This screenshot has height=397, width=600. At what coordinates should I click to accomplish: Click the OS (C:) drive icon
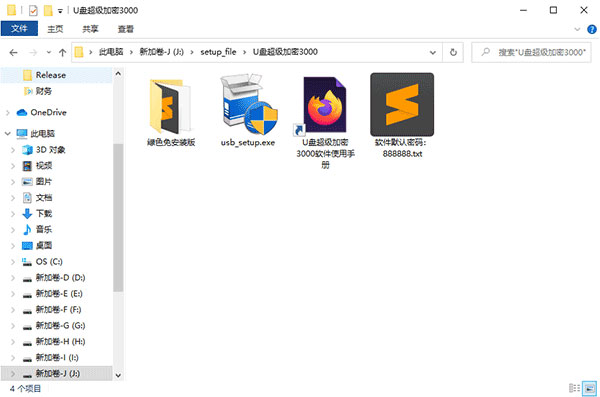tap(27, 262)
